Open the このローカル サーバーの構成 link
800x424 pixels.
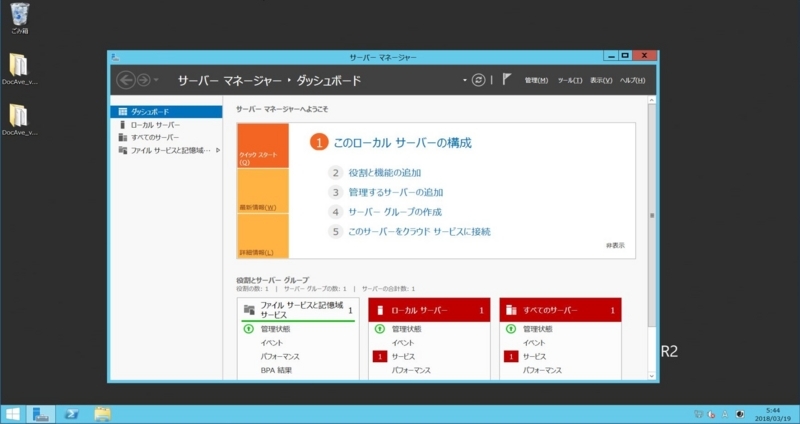pyautogui.click(x=402, y=143)
